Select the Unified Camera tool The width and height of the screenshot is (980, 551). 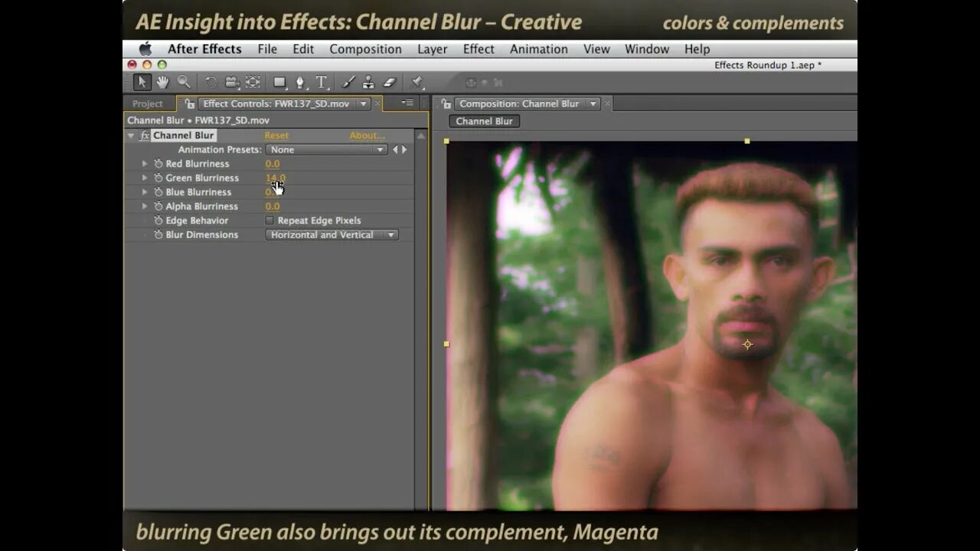(232, 82)
